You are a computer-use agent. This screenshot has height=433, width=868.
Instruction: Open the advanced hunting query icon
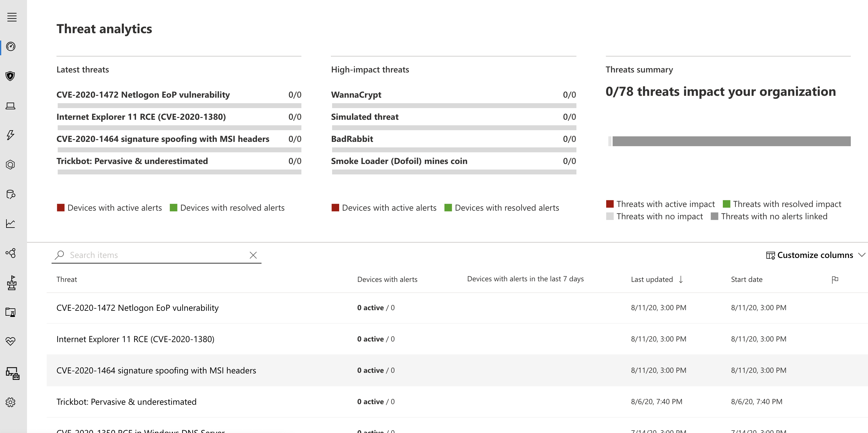coord(10,165)
